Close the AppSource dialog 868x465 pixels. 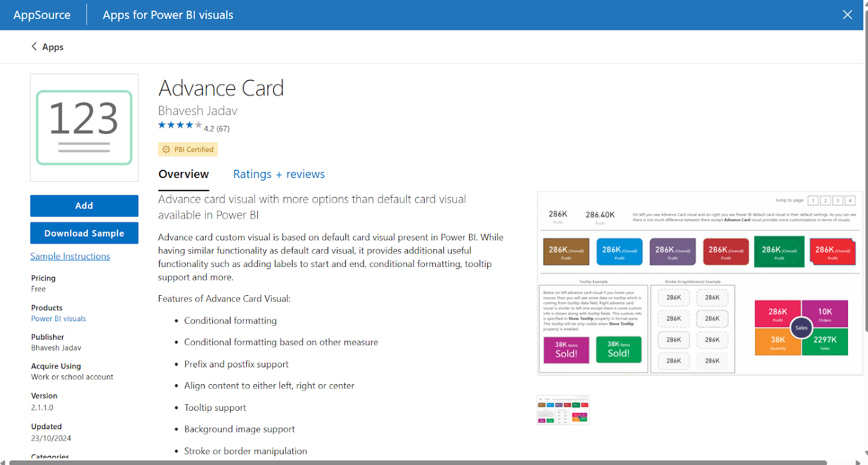click(x=847, y=15)
